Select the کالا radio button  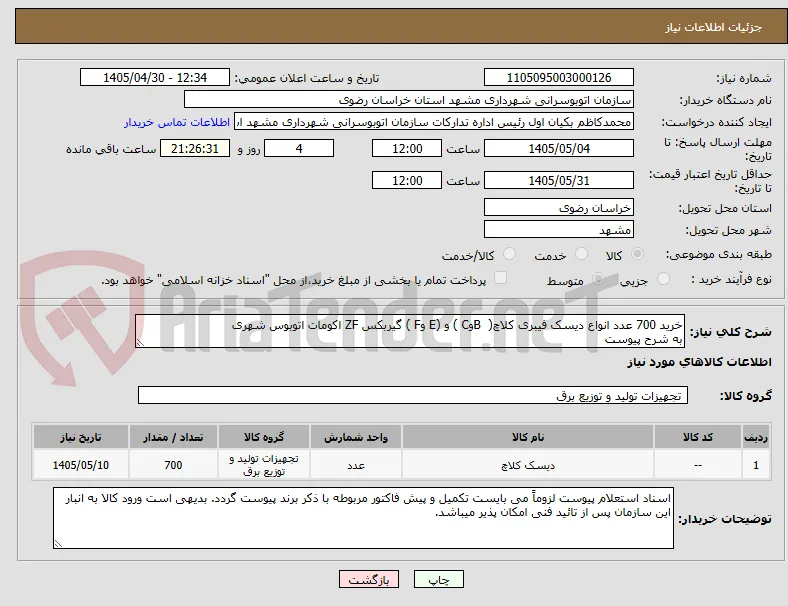(x=637, y=254)
